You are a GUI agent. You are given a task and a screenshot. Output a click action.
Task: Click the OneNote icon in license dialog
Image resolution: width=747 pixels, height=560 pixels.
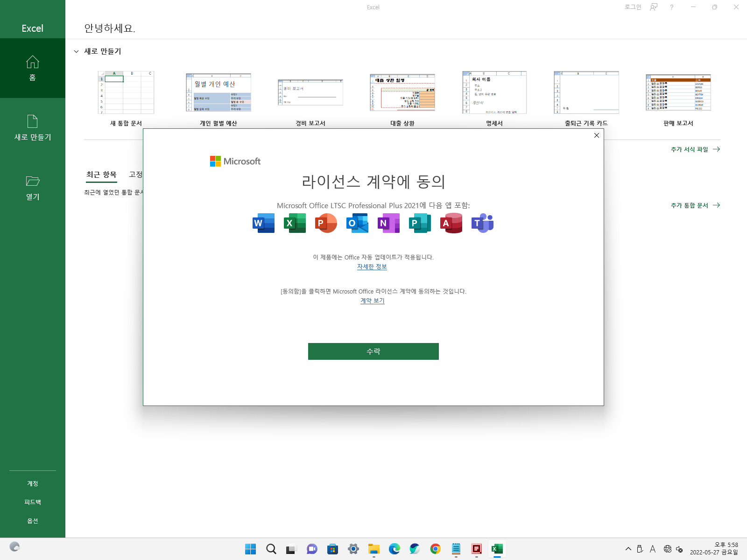389,223
